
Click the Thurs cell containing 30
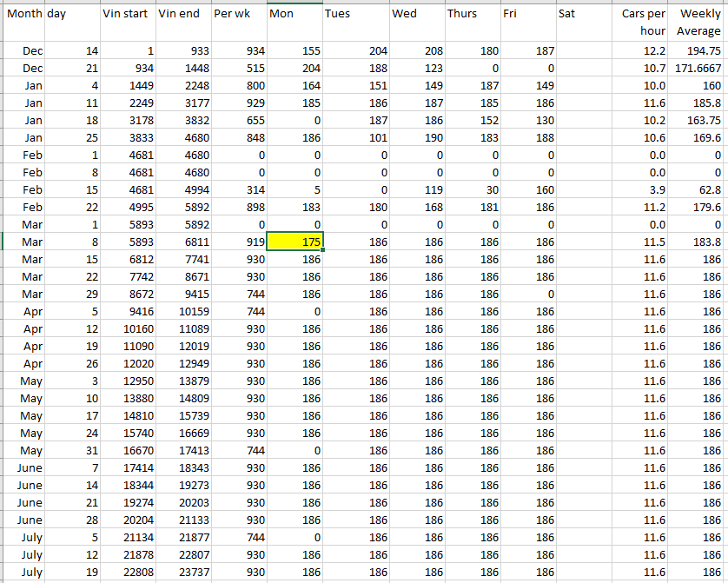click(472, 190)
